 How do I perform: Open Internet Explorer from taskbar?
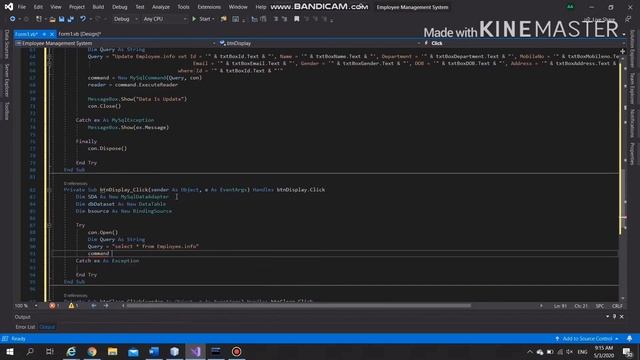(71, 351)
